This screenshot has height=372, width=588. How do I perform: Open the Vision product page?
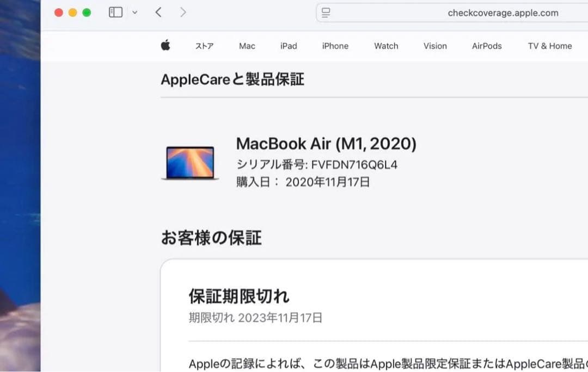pyautogui.click(x=434, y=46)
